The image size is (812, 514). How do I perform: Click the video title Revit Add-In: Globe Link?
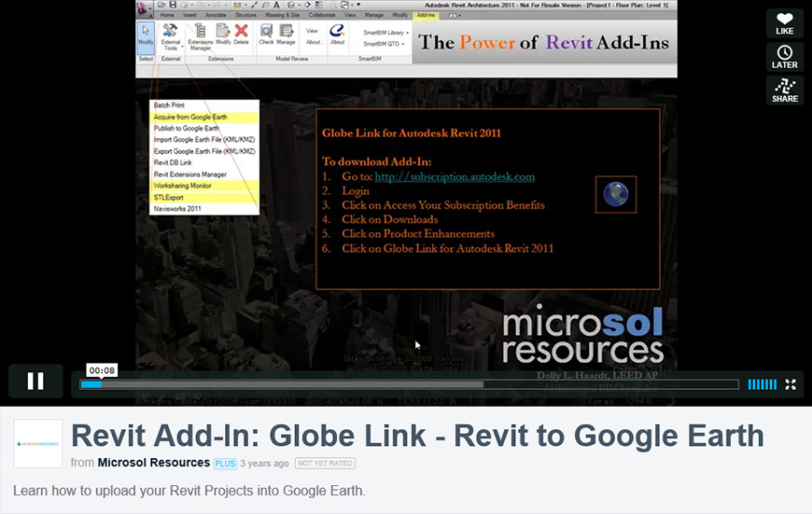pyautogui.click(x=417, y=436)
